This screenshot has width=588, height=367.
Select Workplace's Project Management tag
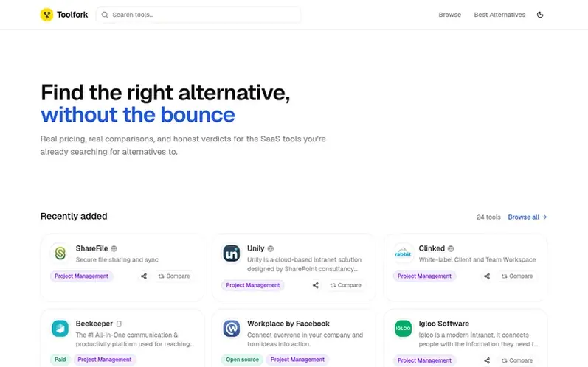(297, 360)
